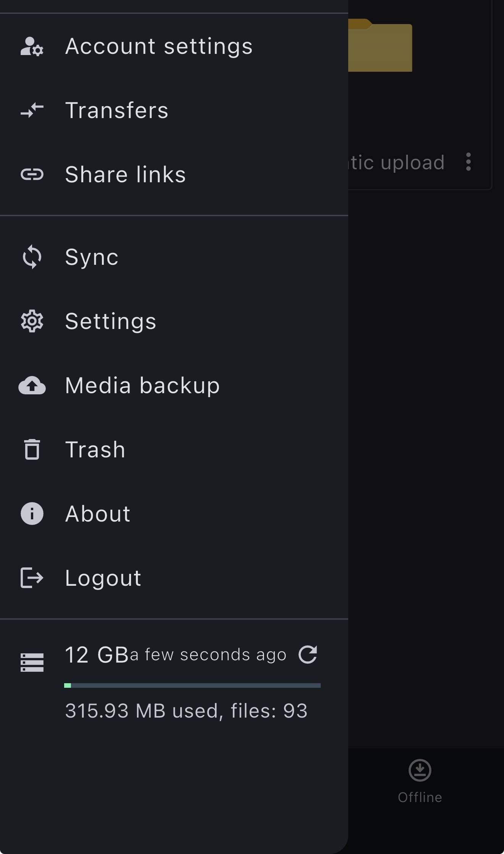Click the Transfers arrows icon

(32, 110)
